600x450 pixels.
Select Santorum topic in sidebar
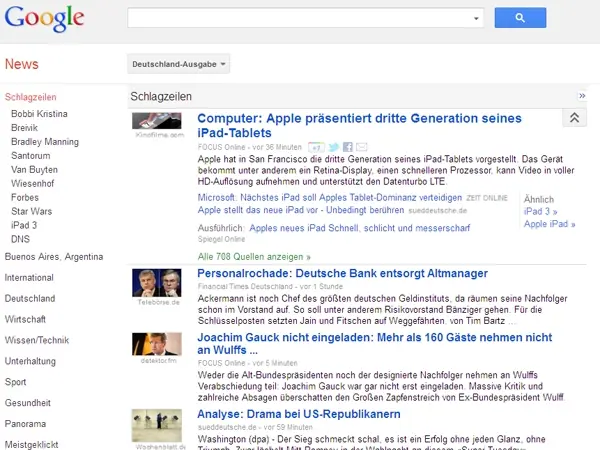click(31, 156)
